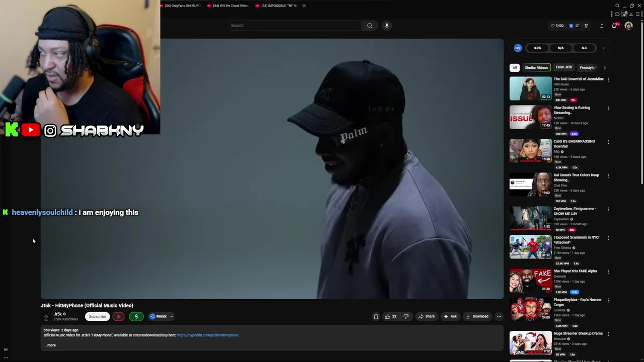Click the red dollar sign icon
The height and width of the screenshot is (362, 644).
pos(118,316)
